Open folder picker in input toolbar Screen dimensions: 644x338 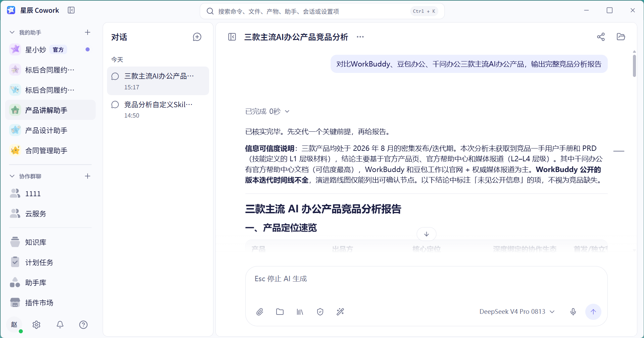280,312
